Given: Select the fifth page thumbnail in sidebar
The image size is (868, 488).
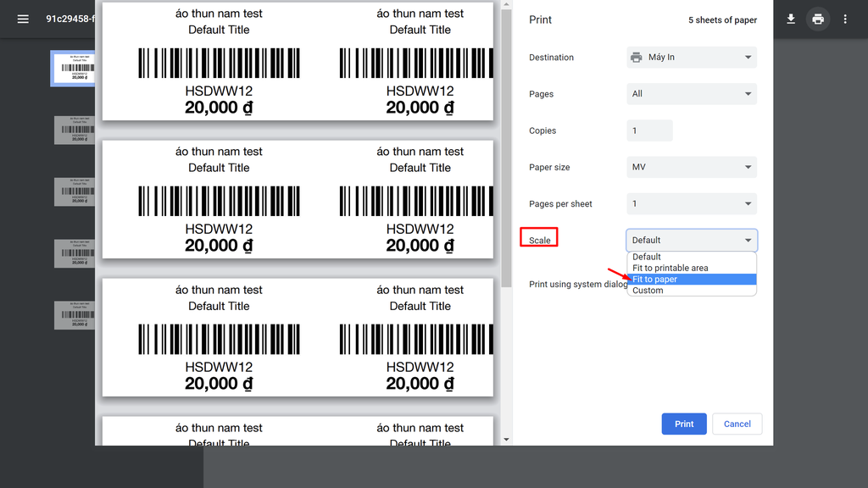Looking at the screenshot, I should [x=75, y=315].
